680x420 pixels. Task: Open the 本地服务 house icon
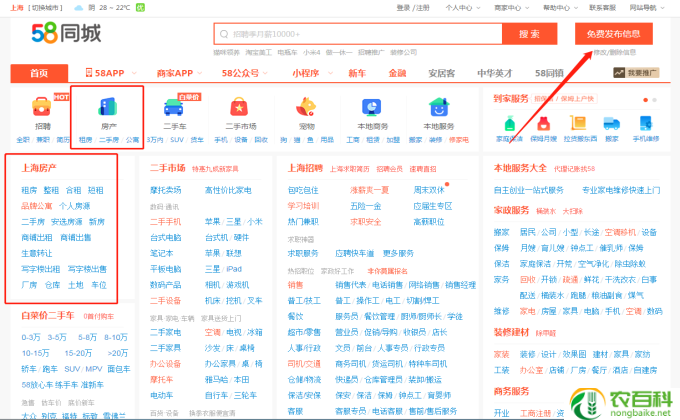tap(438, 107)
